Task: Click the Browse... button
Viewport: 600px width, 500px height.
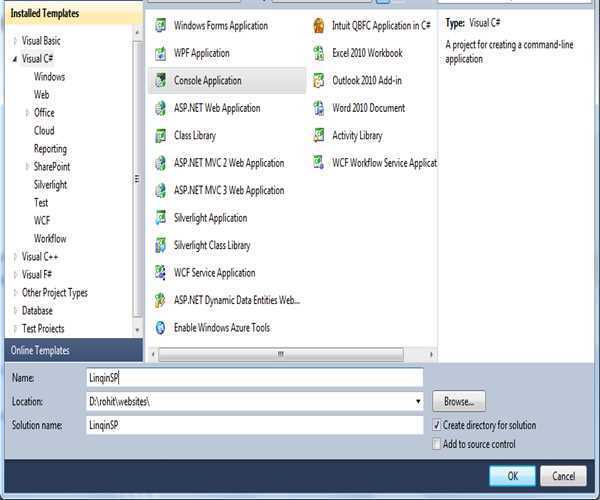Action: 459,401
